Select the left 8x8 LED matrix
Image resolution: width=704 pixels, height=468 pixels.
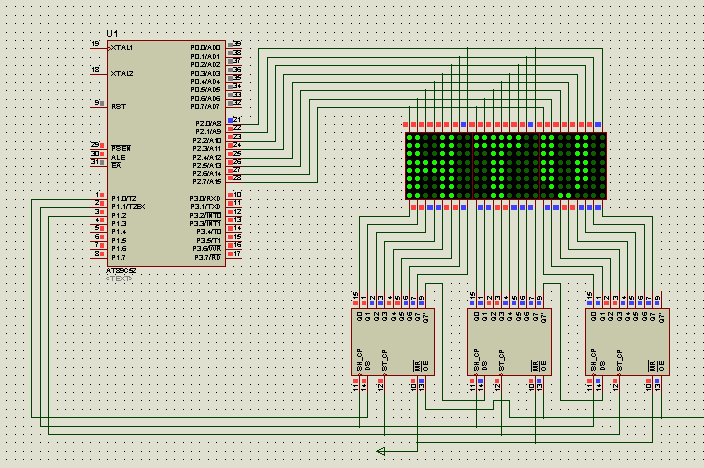coord(438,165)
